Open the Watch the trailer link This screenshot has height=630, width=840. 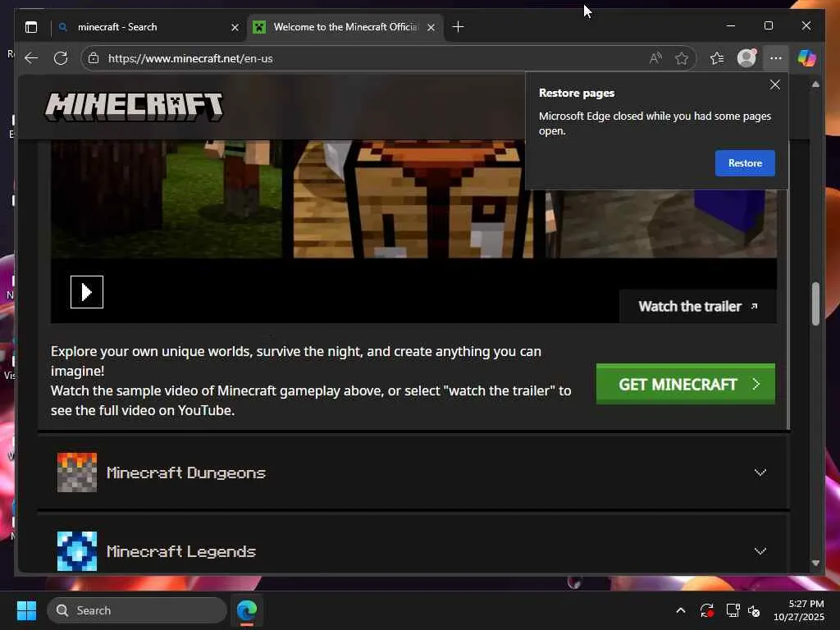coord(697,307)
